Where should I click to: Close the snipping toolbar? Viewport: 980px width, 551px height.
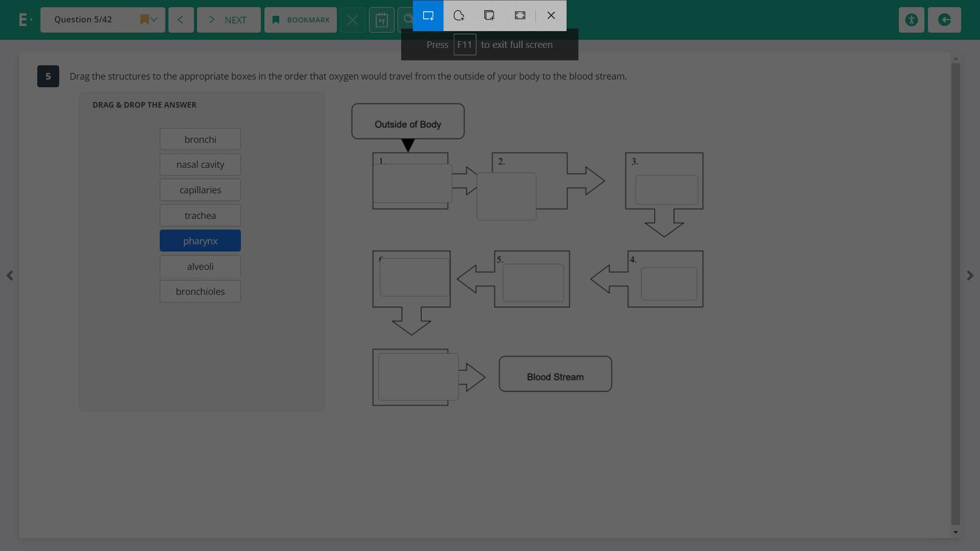pyautogui.click(x=551, y=16)
